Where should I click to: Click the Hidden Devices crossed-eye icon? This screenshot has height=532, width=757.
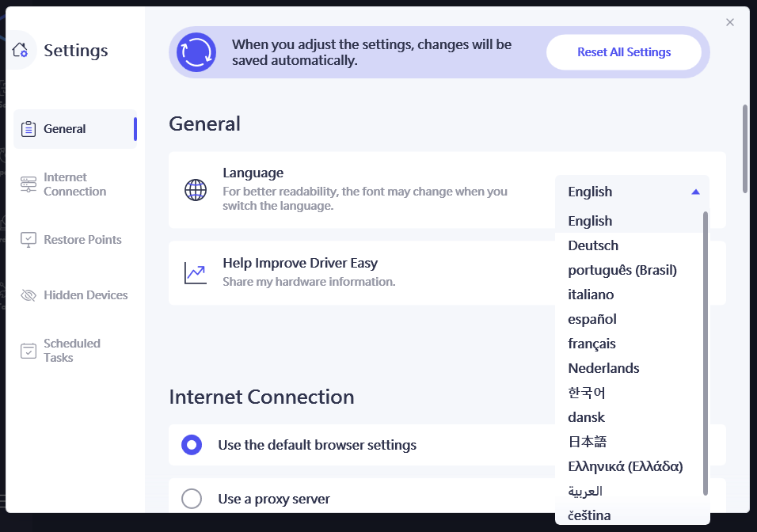(29, 295)
